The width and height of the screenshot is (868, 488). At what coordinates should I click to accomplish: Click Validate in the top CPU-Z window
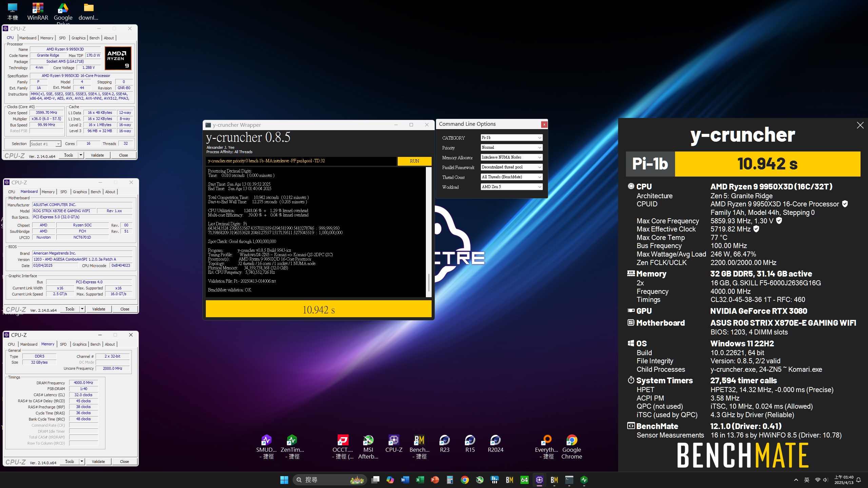click(97, 155)
